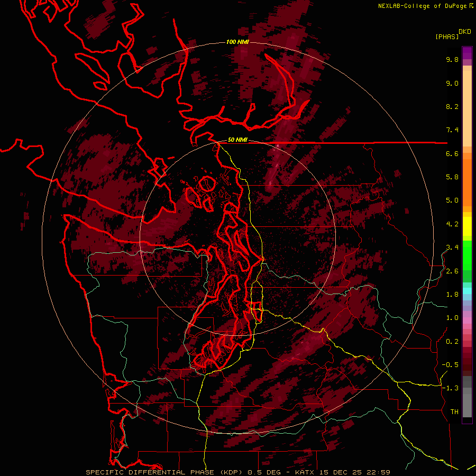Click the 4.2 value on the color scale

(452, 224)
